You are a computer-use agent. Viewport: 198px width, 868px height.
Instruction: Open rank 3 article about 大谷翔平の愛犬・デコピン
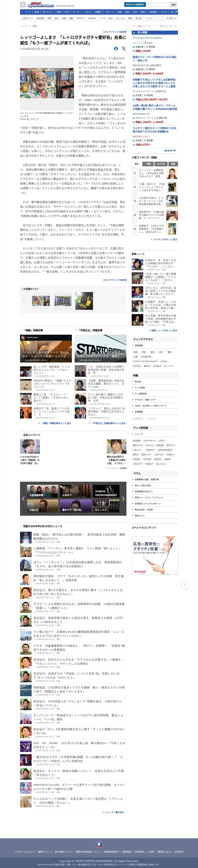[x=155, y=201]
